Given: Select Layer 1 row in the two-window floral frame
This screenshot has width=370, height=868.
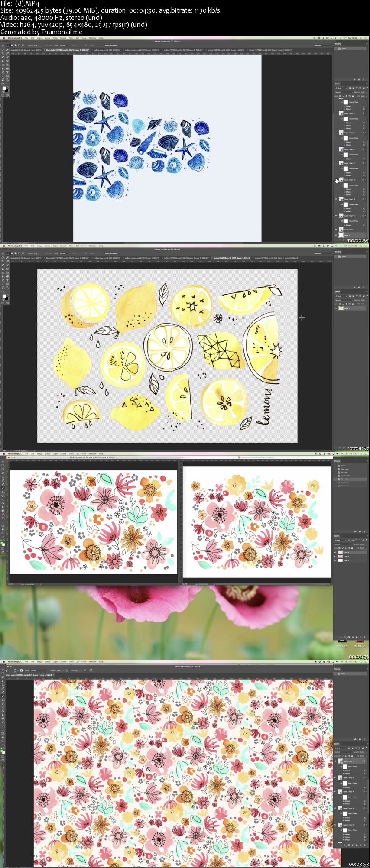Looking at the screenshot, I should 350,557.
